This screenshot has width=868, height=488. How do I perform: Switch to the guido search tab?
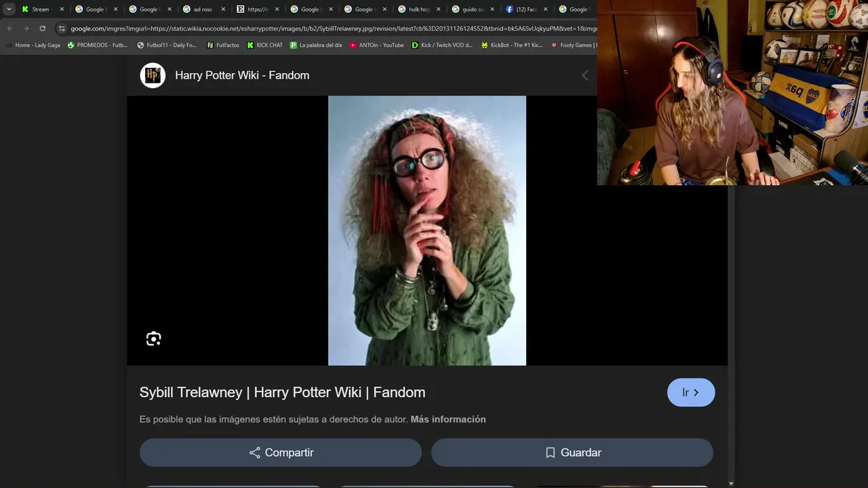pos(473,9)
